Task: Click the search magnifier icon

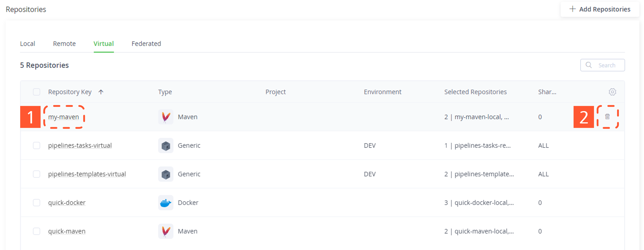Action: click(x=589, y=65)
